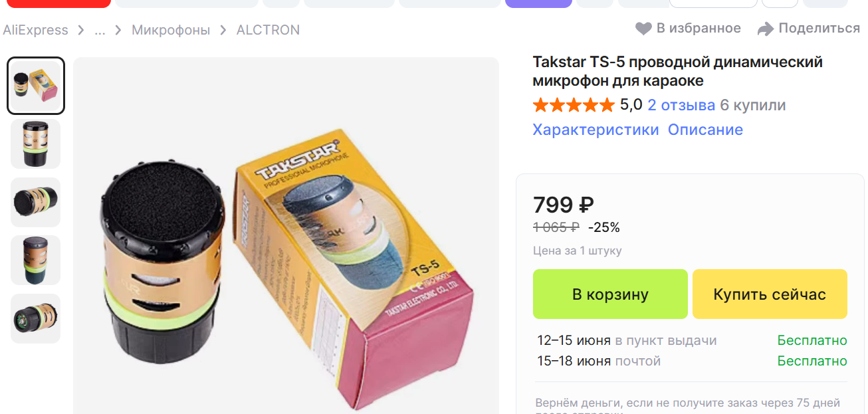Click the Поделиться text label
Screen dimensions: 868x414
click(819, 28)
